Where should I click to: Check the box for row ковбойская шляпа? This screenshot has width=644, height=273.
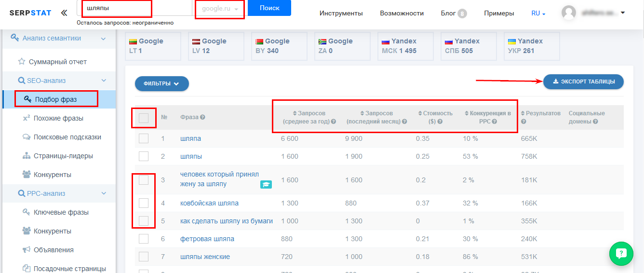click(143, 203)
